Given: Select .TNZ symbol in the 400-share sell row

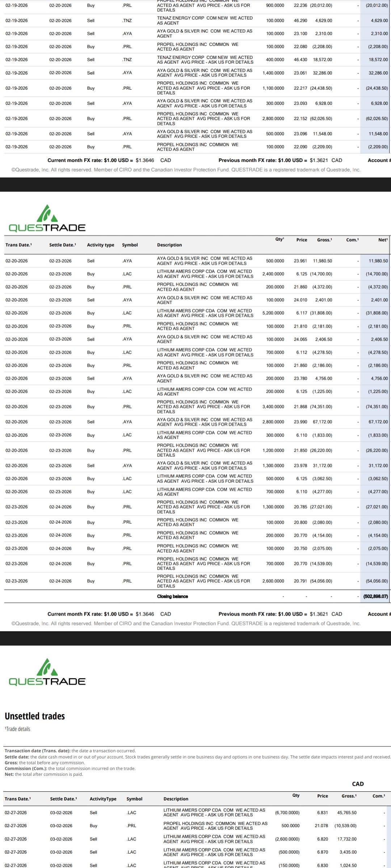Looking at the screenshot, I should [x=127, y=60].
